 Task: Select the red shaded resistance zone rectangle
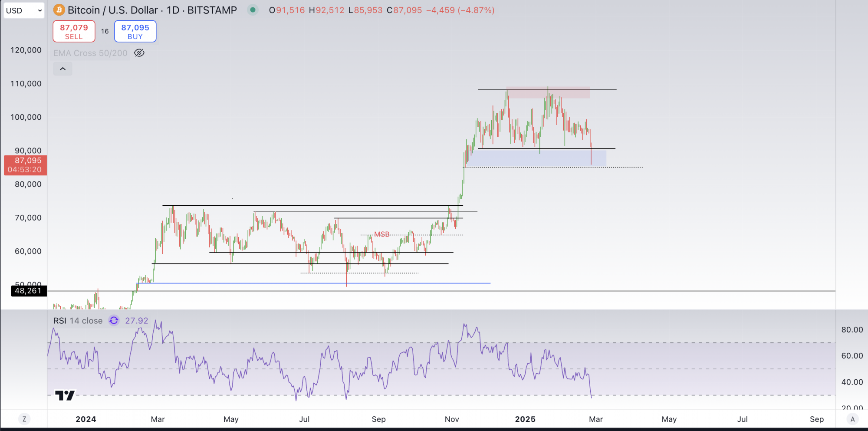tap(548, 93)
